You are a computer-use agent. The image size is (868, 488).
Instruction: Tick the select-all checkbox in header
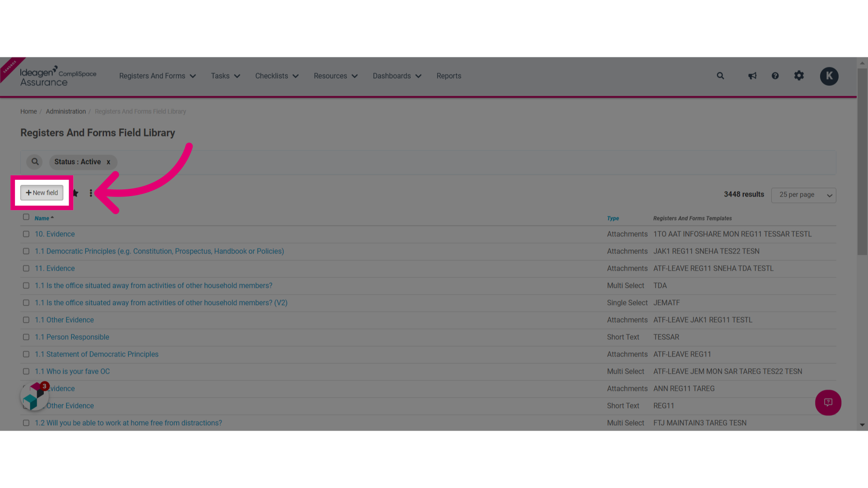(x=26, y=217)
